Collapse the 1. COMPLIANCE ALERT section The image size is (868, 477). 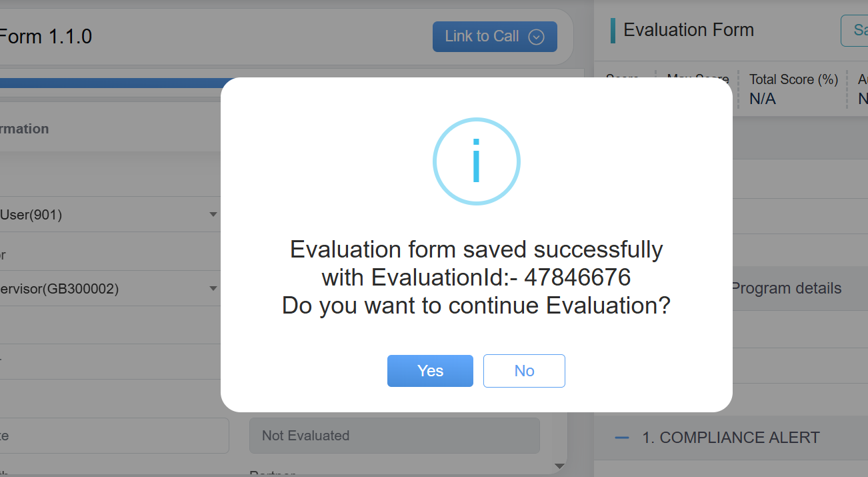coord(731,438)
